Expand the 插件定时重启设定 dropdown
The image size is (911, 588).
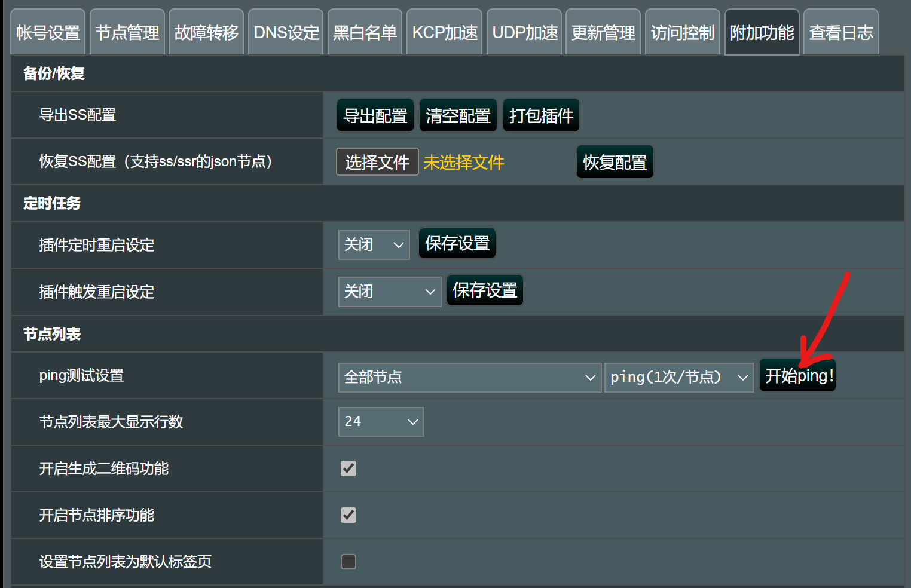374,245
